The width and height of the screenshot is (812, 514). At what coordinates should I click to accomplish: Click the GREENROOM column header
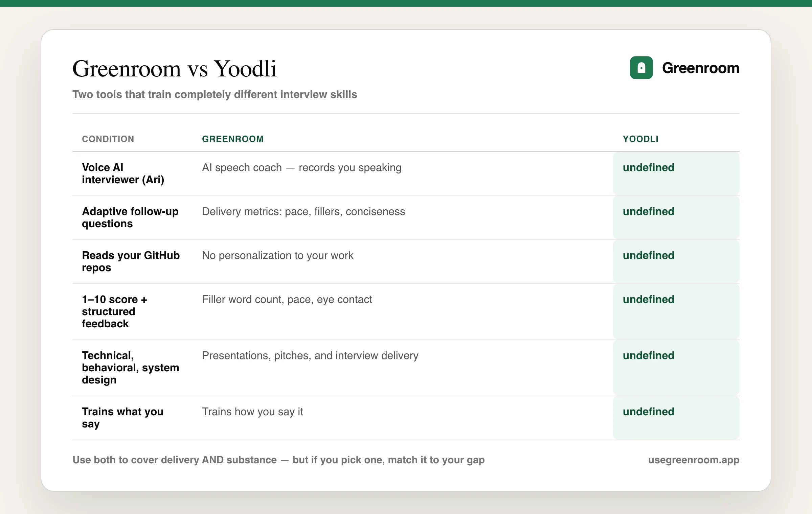(233, 139)
